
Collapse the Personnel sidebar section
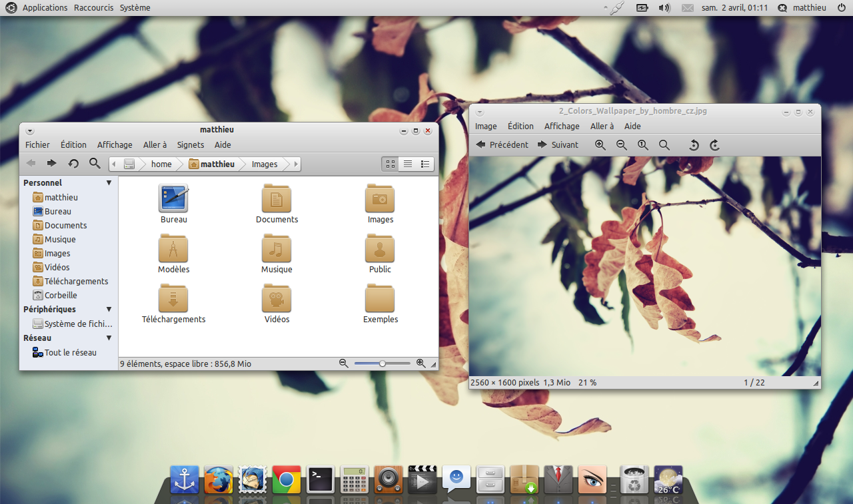point(109,183)
